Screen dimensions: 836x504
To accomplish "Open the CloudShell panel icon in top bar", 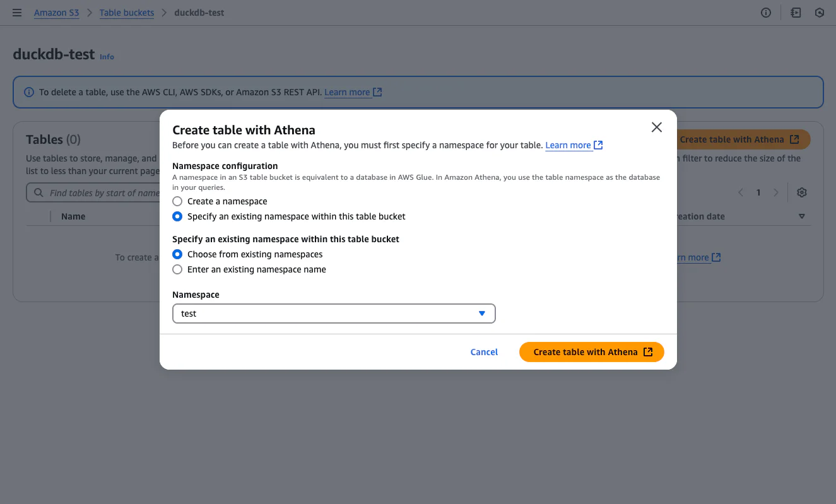I will 796,13.
